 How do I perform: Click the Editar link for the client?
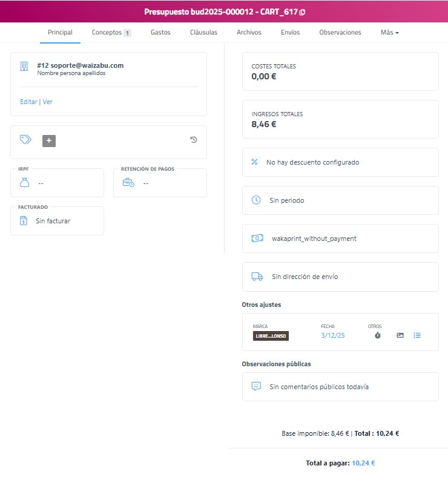[x=28, y=102]
